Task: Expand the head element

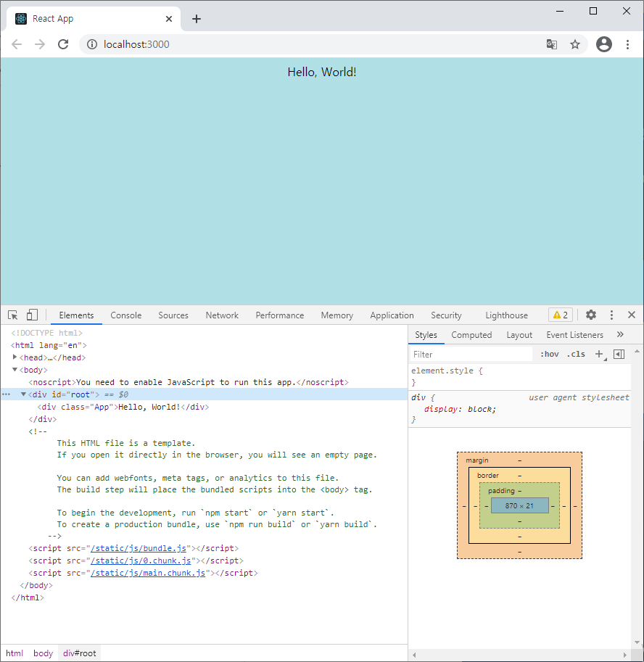Action: click(15, 357)
